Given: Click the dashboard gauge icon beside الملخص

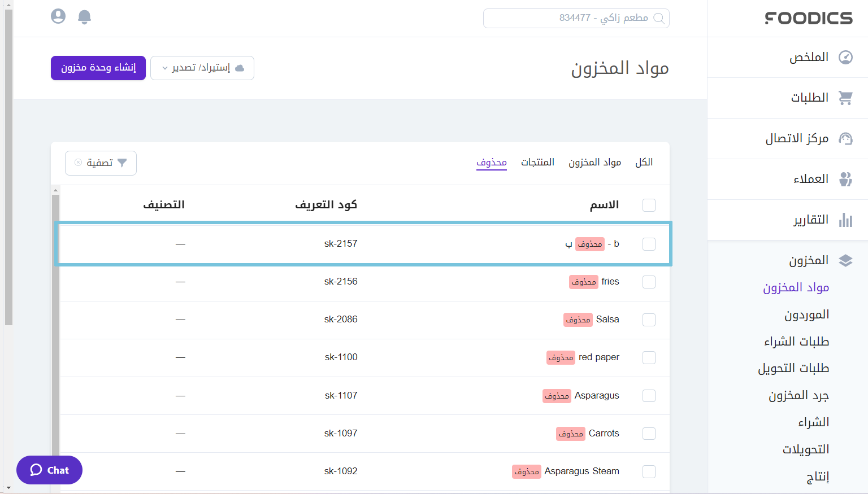Looking at the screenshot, I should pyautogui.click(x=845, y=58).
